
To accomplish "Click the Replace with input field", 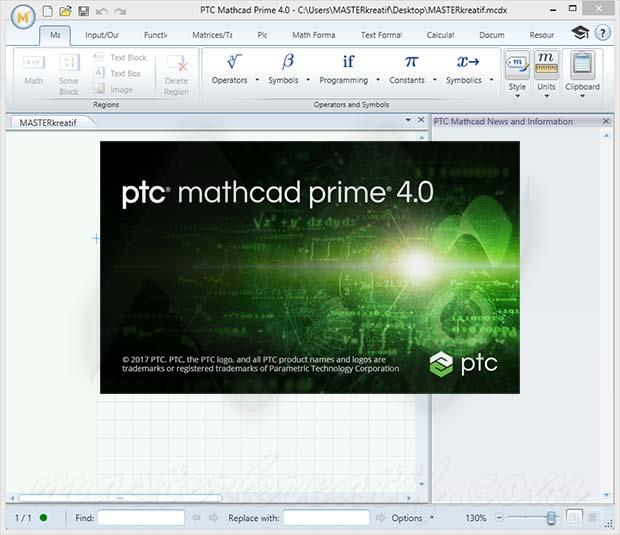I will point(326,518).
